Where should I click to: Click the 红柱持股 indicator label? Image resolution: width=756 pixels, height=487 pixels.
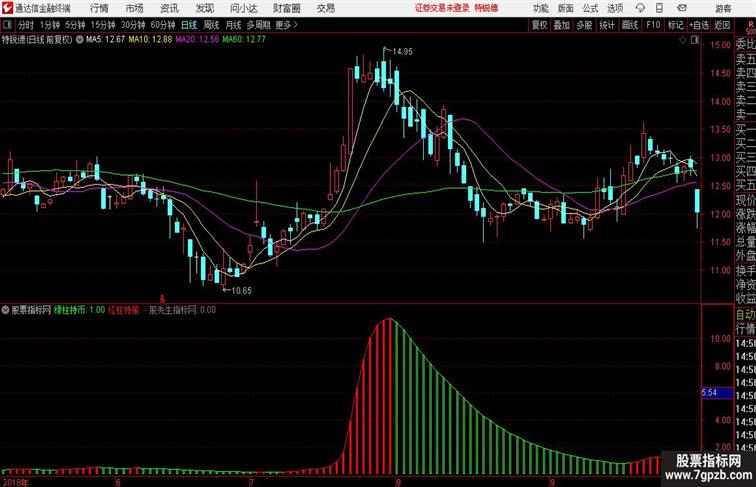(x=123, y=310)
